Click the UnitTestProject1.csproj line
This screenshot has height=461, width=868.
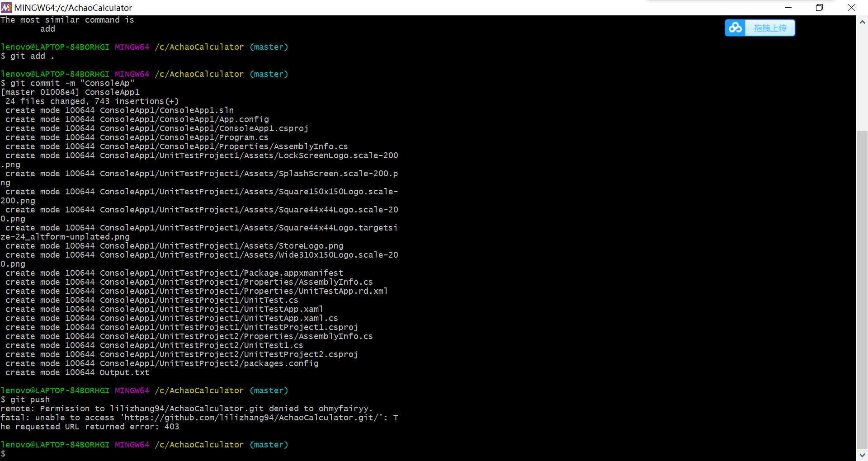click(x=182, y=327)
